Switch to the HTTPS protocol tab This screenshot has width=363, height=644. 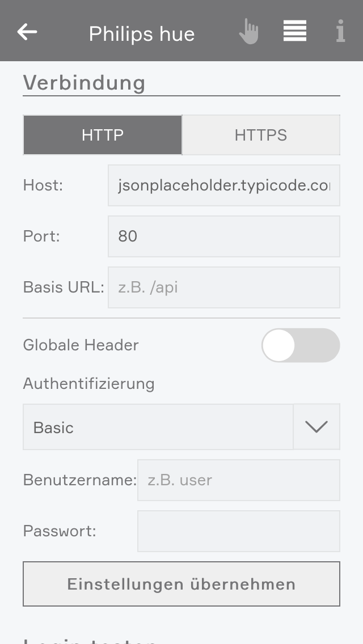[261, 135]
